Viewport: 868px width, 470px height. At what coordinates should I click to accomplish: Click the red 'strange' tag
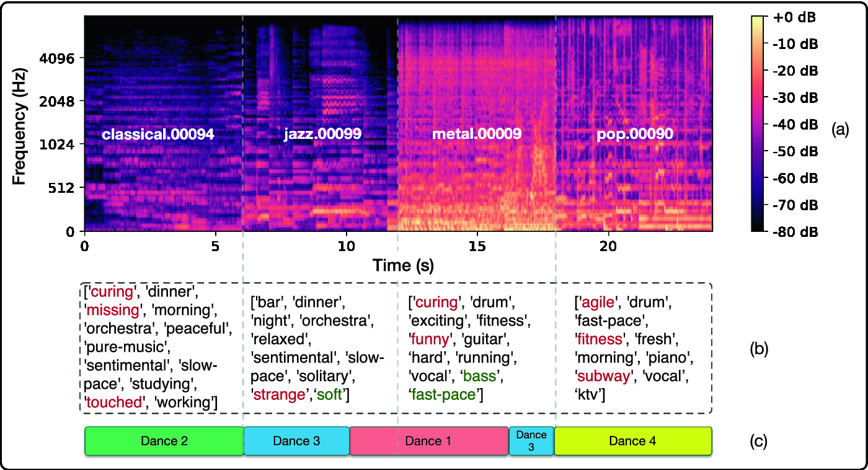(x=279, y=396)
